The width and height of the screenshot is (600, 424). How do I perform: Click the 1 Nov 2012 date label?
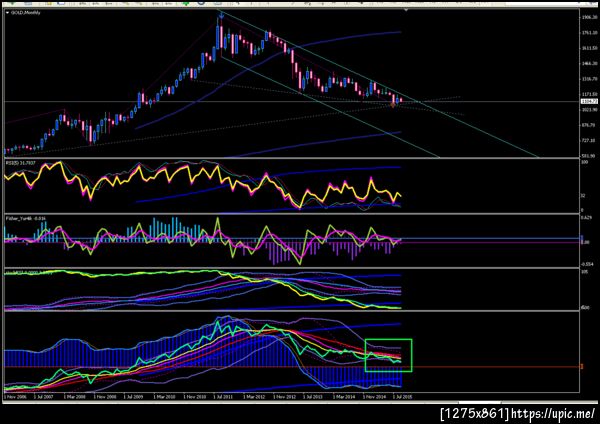pyautogui.click(x=284, y=397)
